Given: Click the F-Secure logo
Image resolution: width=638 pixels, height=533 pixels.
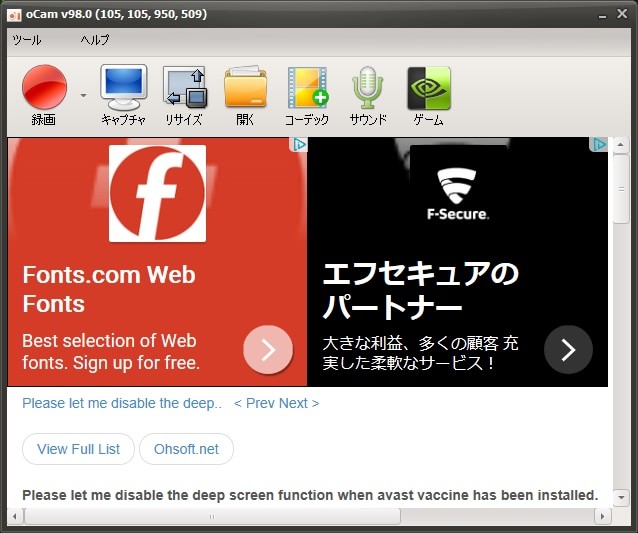Looking at the screenshot, I should 457,194.
